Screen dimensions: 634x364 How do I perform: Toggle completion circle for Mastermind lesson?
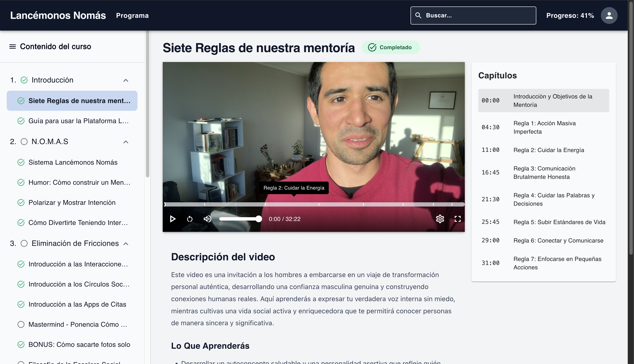21,324
